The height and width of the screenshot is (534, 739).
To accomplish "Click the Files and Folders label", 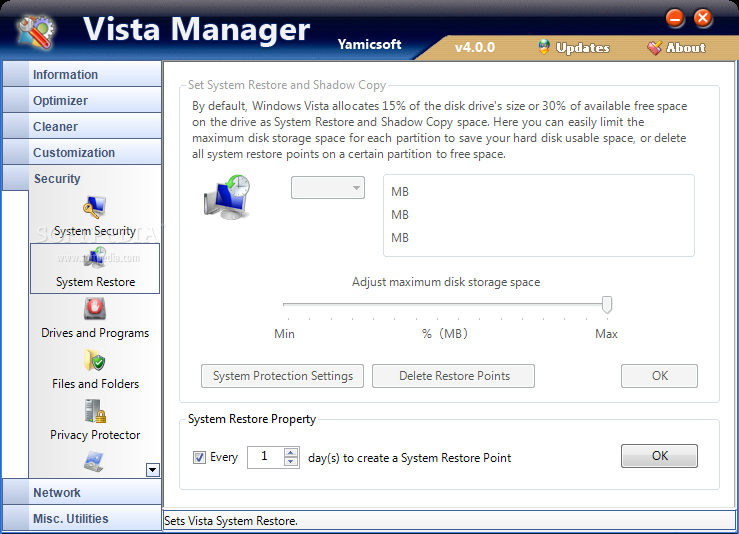I will [96, 384].
